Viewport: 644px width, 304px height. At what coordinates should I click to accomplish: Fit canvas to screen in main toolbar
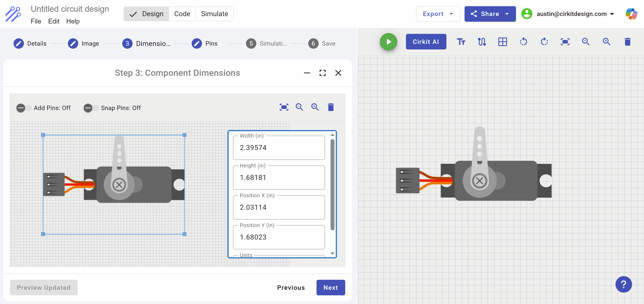[565, 42]
